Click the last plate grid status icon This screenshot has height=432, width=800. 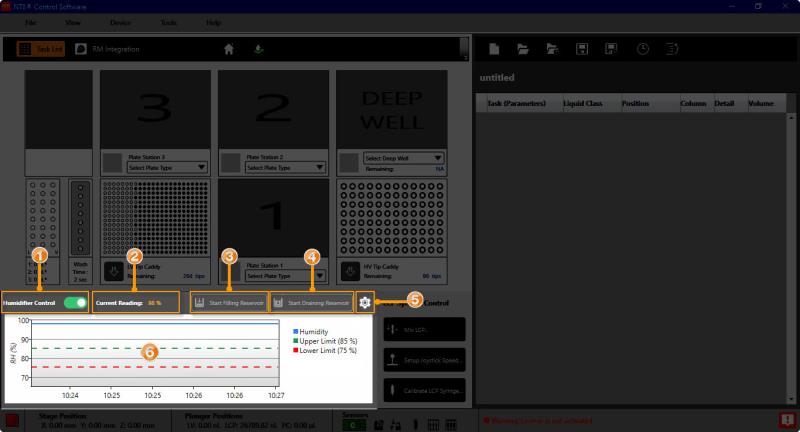coord(451,424)
